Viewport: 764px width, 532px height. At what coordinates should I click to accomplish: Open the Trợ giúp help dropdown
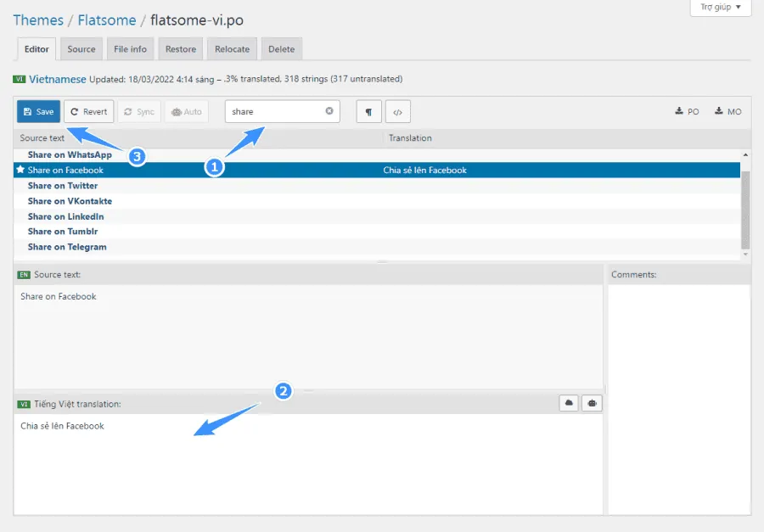(x=721, y=8)
